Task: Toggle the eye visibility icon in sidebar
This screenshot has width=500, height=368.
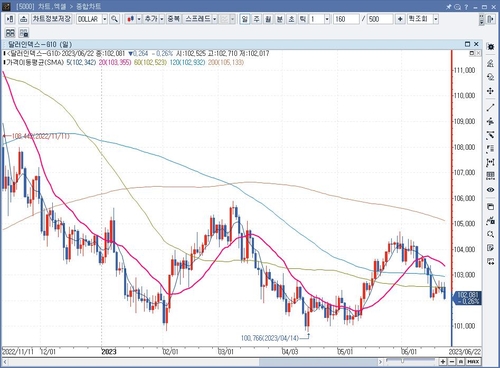Action: point(490,190)
